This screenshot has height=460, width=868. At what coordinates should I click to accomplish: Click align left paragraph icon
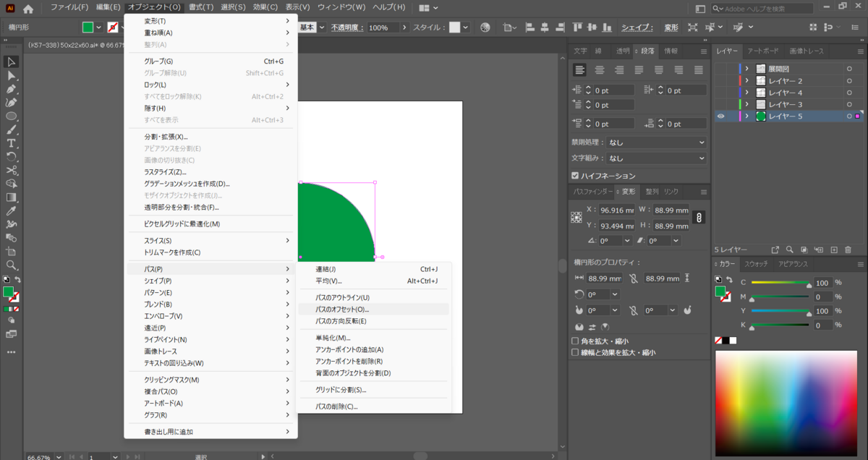[580, 70]
